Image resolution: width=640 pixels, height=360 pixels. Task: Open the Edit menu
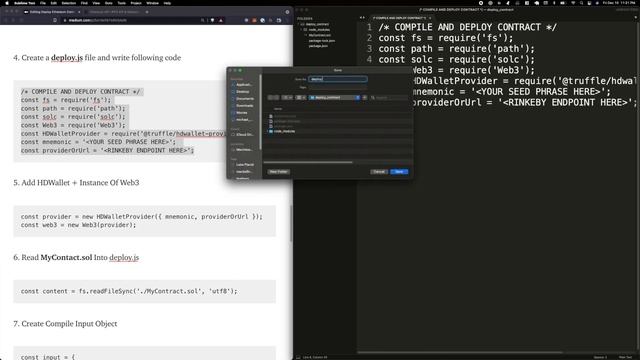pos(53,3)
